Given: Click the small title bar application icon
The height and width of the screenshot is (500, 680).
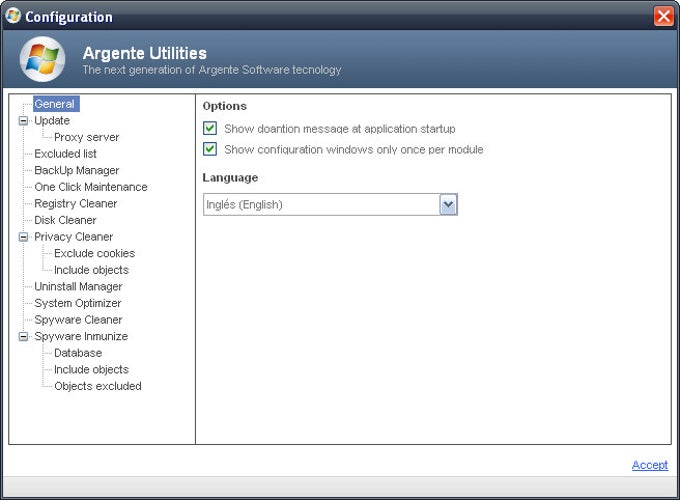Looking at the screenshot, I should coord(13,16).
